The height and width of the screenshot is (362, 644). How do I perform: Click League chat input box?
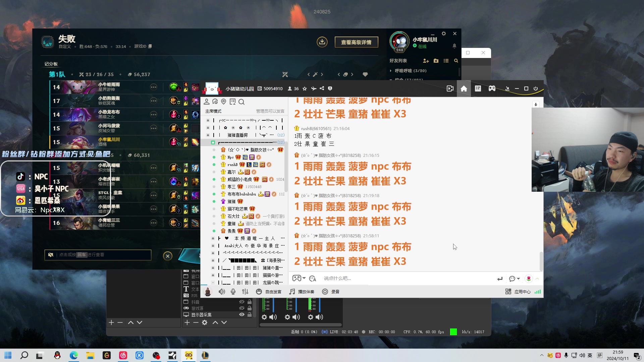pyautogui.click(x=98, y=255)
